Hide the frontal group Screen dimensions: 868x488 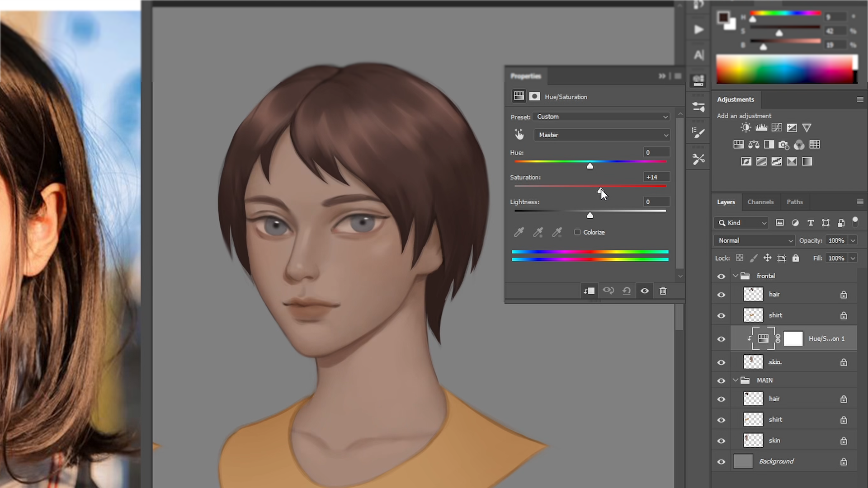[x=722, y=276]
